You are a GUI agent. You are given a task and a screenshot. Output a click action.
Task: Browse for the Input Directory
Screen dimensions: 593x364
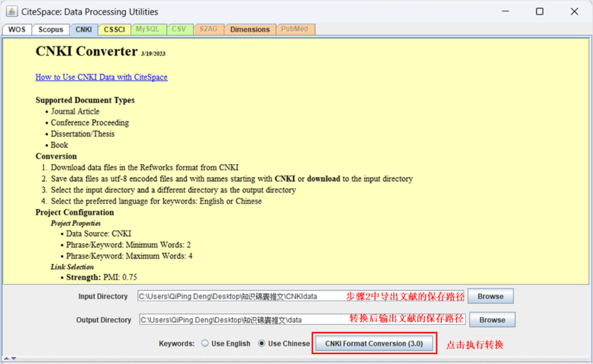pos(490,296)
